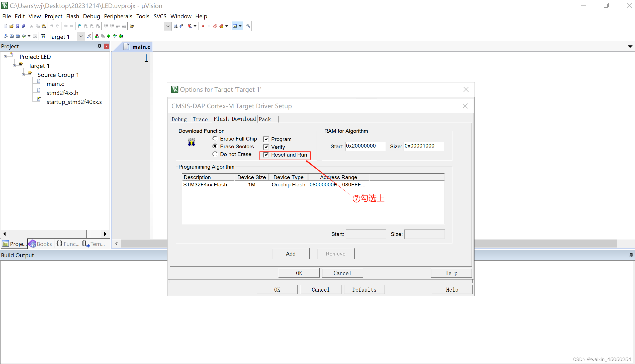Disable all breakpoints icon

215,26
